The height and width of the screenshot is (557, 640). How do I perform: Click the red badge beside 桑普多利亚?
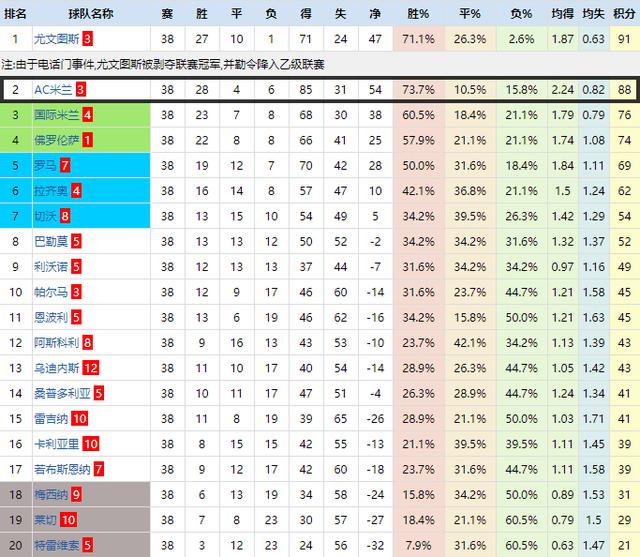pyautogui.click(x=98, y=393)
